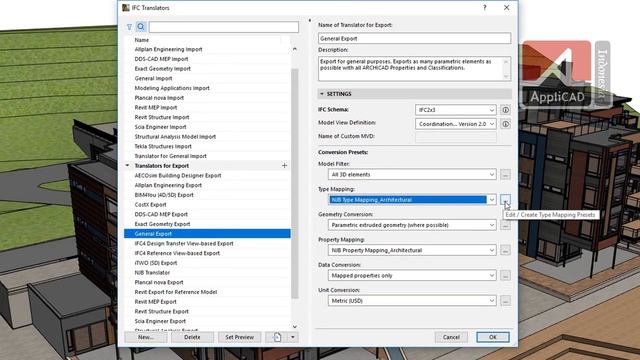Select DDS-CAD MEP Import translator

(207, 59)
